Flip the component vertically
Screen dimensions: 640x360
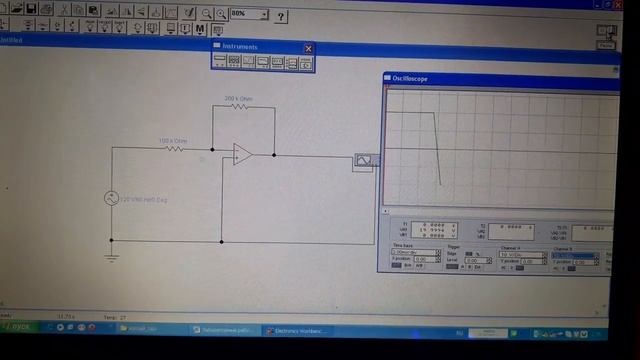point(141,11)
